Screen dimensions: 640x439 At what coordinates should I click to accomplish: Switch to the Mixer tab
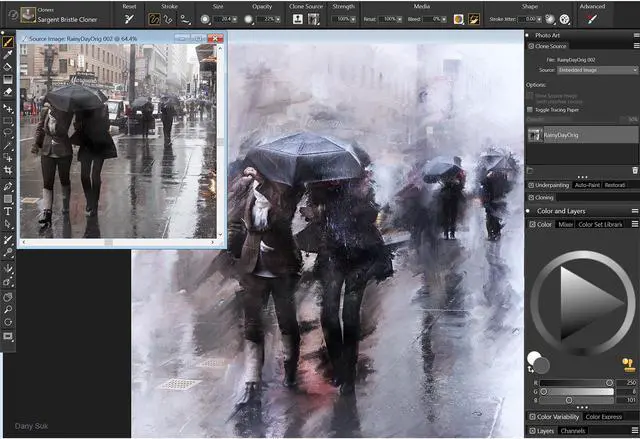click(x=565, y=224)
